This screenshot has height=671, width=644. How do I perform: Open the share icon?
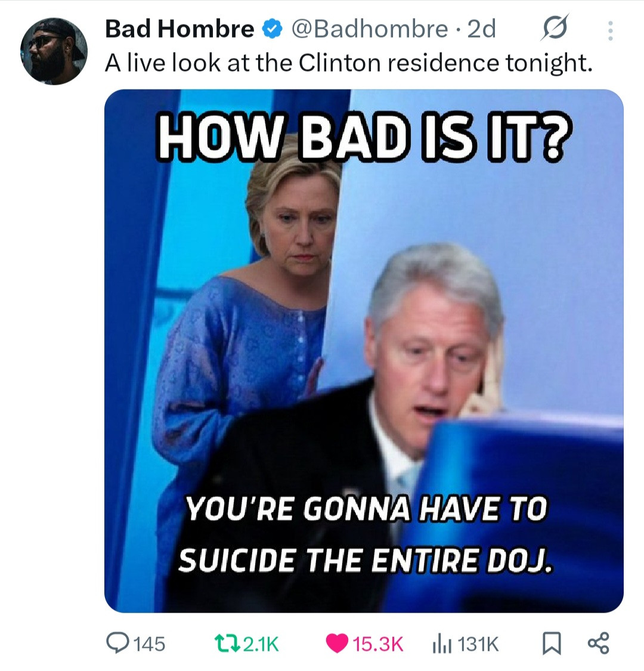pos(598,644)
